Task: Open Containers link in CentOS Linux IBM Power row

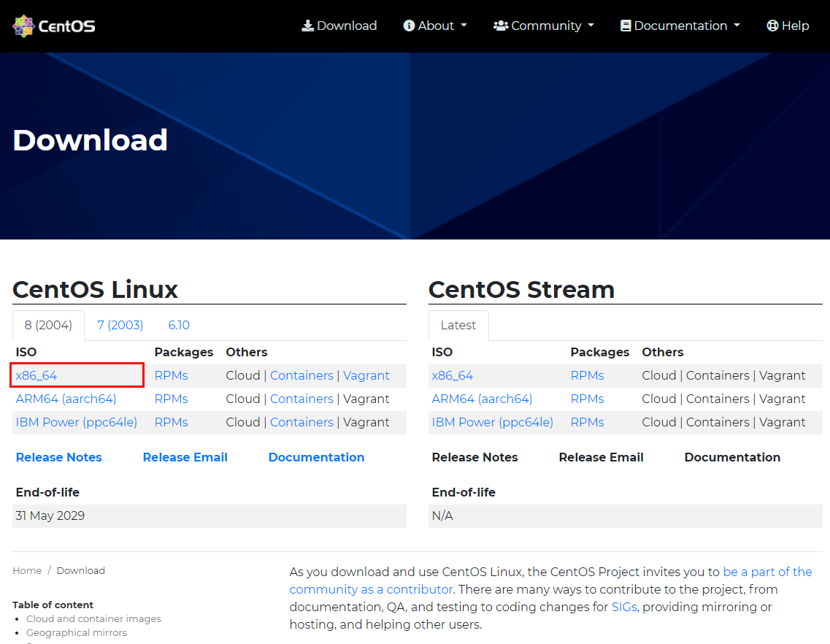Action: tap(301, 422)
